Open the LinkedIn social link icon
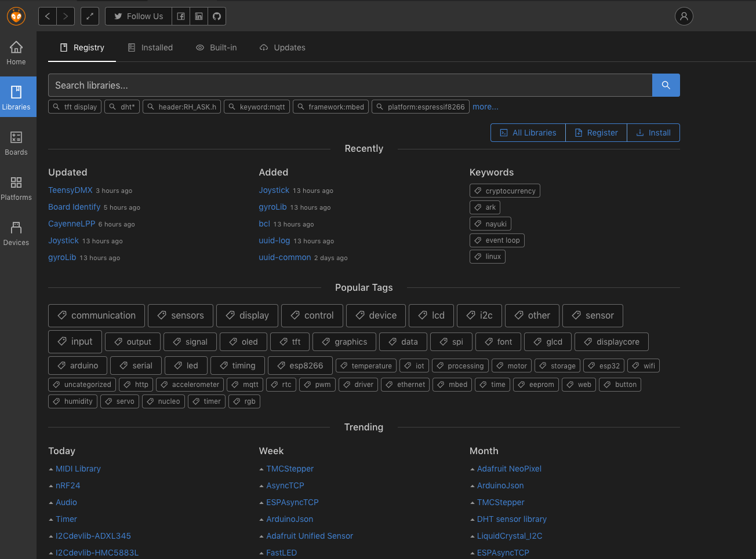This screenshot has width=756, height=559. [199, 16]
